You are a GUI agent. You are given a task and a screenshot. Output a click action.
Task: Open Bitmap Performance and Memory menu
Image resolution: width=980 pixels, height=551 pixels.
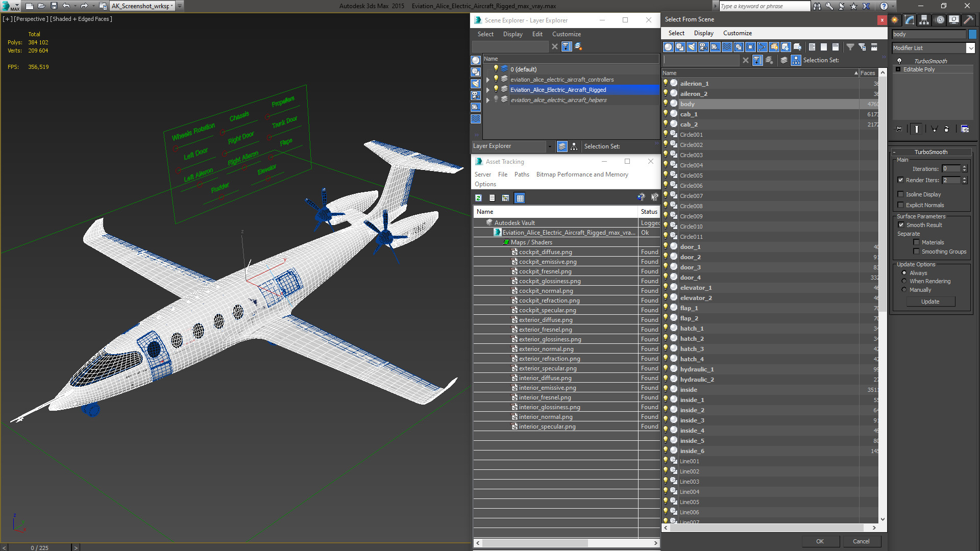tap(582, 174)
